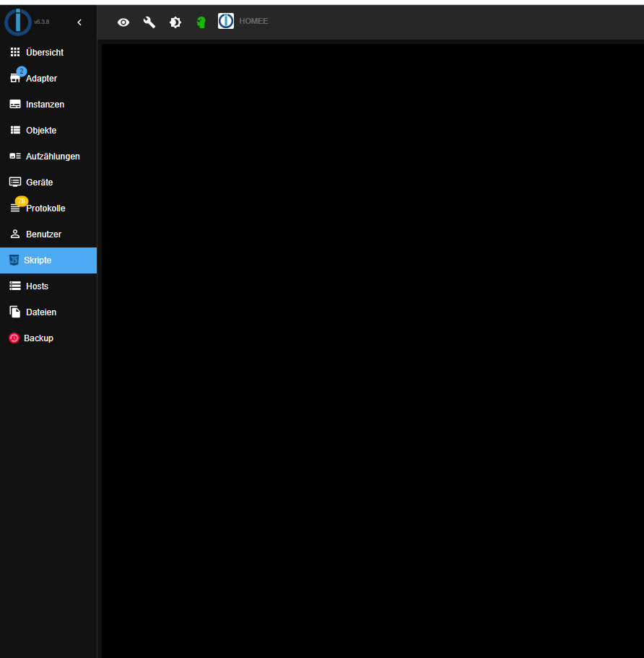Go to Instanzen page
Screen dimensions: 644x658
[48, 104]
